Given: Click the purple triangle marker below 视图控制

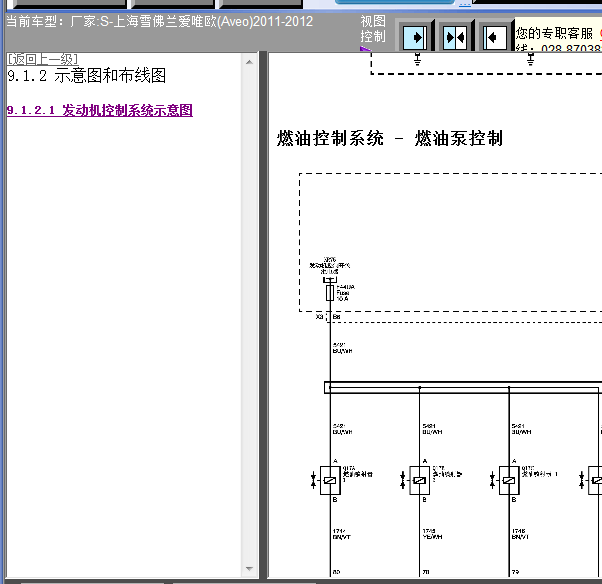Looking at the screenshot, I should pyautogui.click(x=365, y=49).
